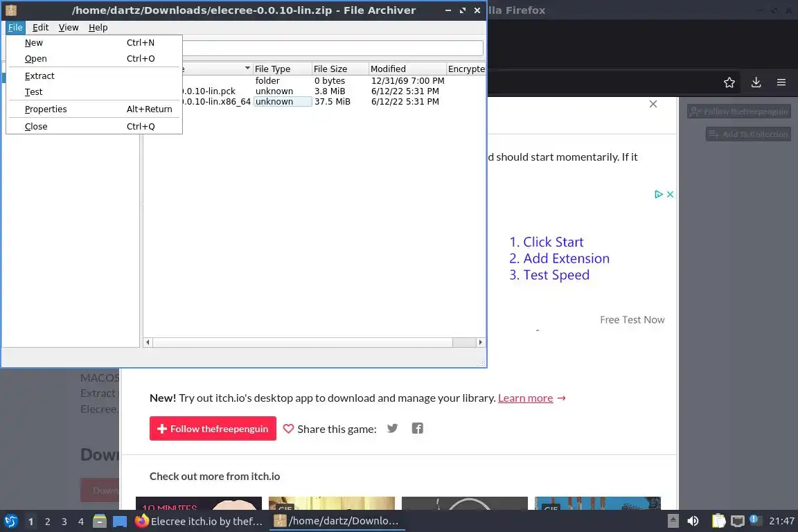
Task: Click the dimmed Follow thefreepenguin button at top right
Action: (739, 112)
